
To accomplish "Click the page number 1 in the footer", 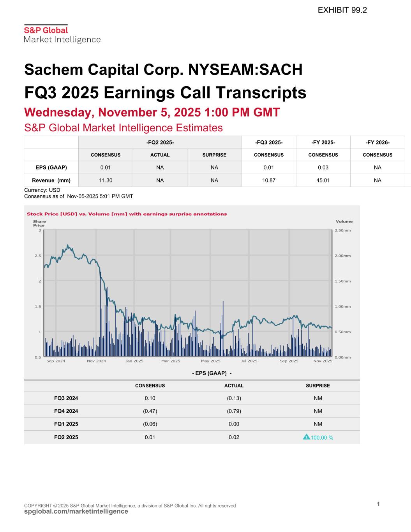I will 378,504.
